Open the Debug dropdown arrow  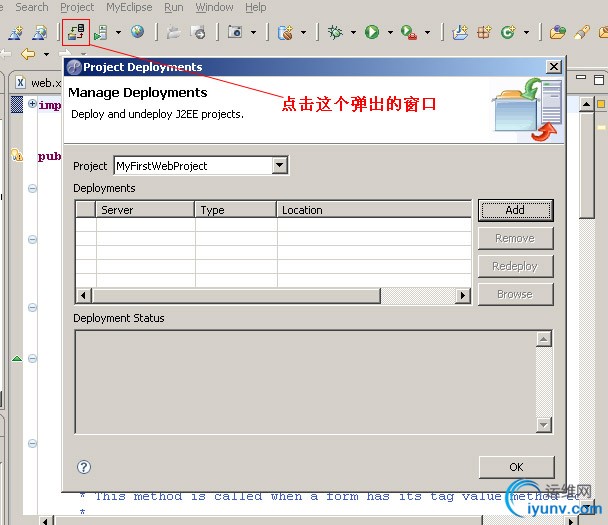coord(353,33)
